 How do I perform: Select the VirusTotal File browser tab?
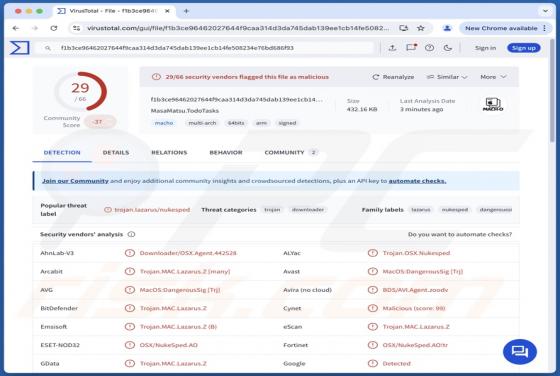pyautogui.click(x=114, y=11)
